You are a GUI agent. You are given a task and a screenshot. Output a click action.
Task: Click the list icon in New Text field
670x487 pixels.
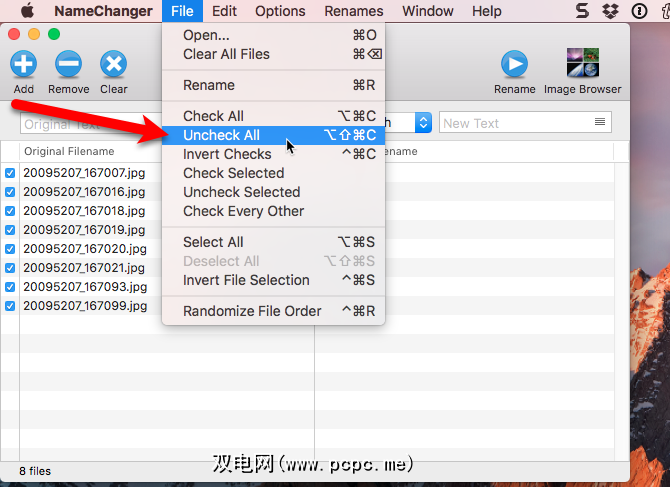(600, 122)
